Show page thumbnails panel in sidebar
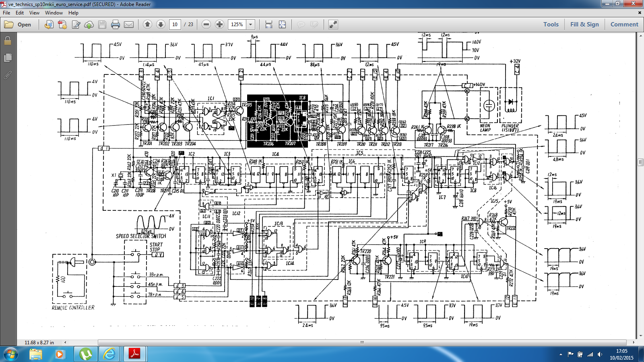Image resolution: width=644 pixels, height=362 pixels. pos(8,58)
